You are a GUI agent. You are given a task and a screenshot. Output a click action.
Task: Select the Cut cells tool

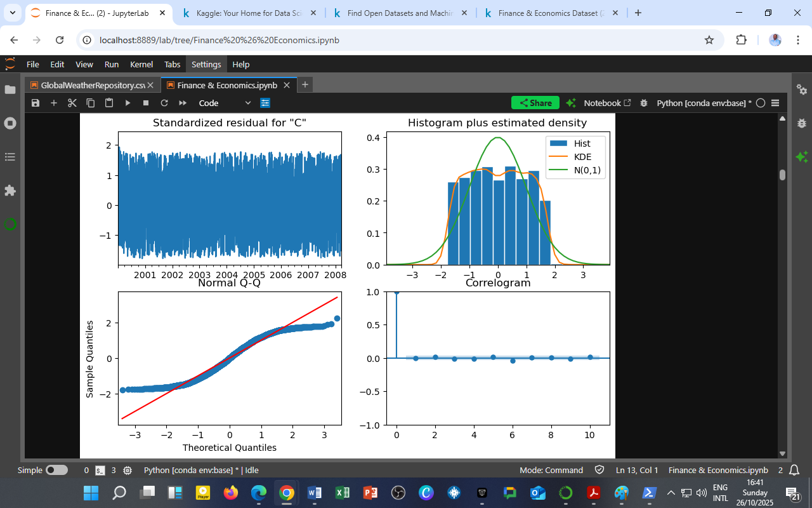[72, 102]
